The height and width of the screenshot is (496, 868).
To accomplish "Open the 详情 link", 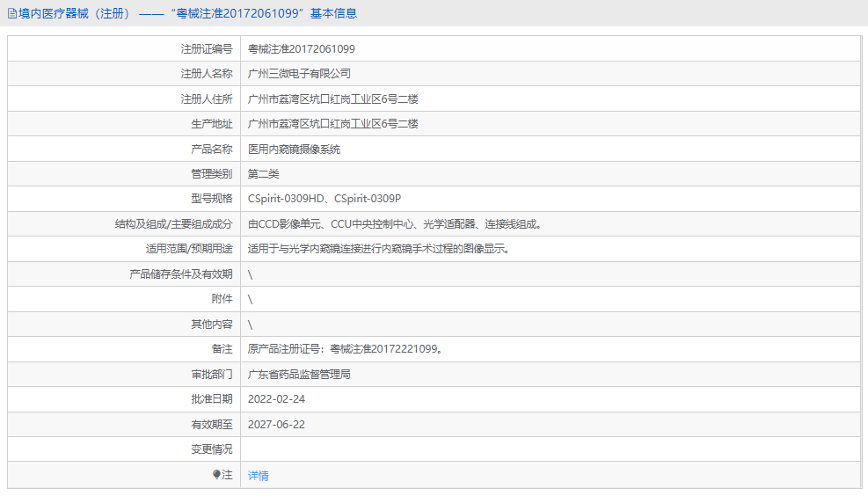I will click(x=258, y=475).
